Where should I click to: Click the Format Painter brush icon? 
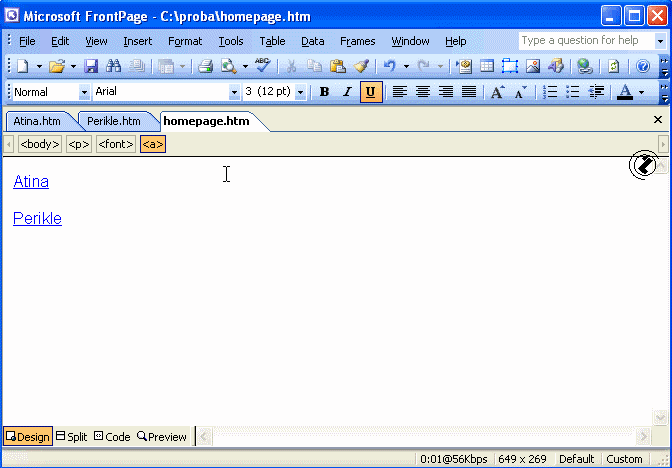(x=361, y=66)
